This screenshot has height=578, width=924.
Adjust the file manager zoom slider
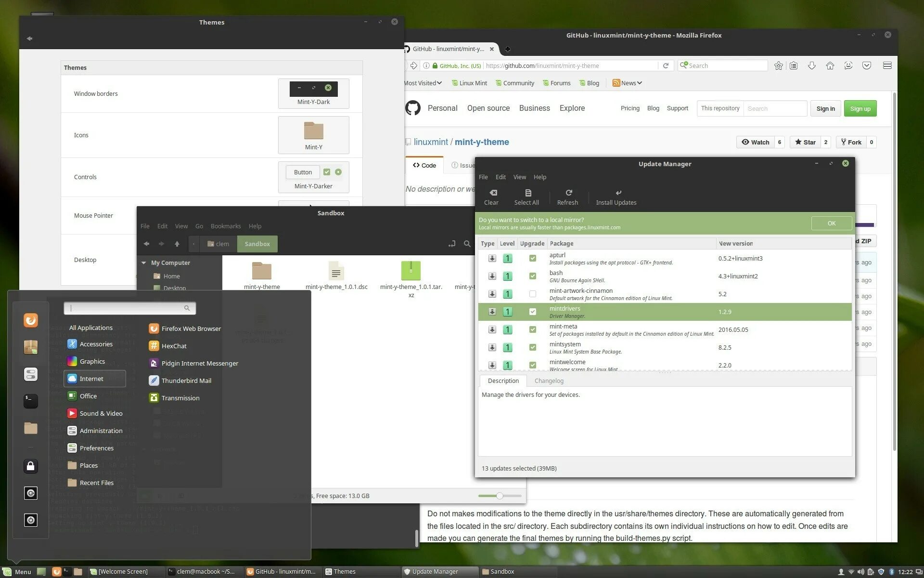coord(500,496)
